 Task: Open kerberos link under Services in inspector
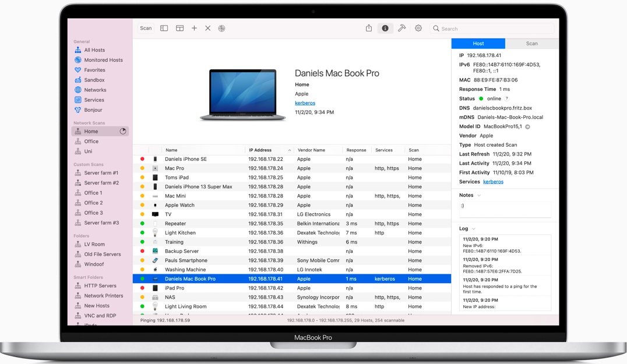[493, 182]
